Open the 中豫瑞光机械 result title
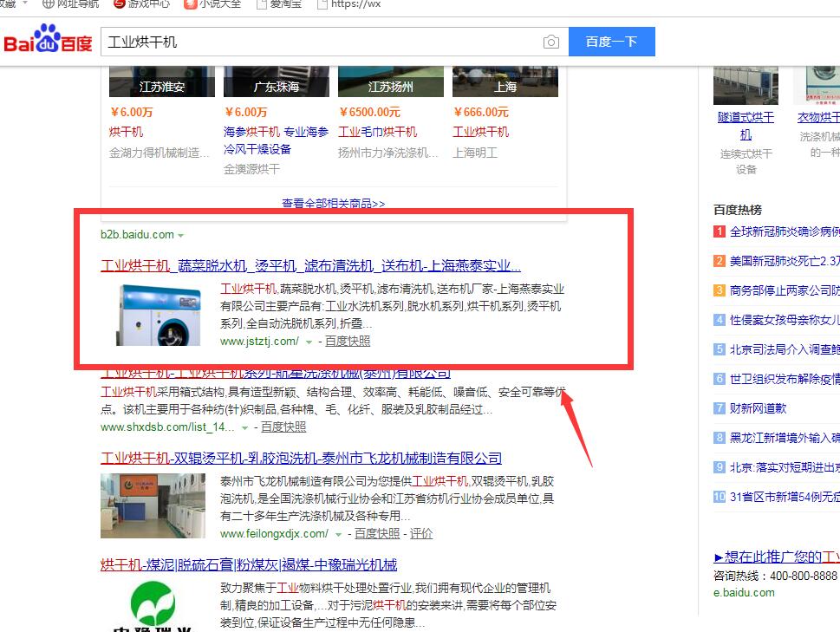This screenshot has width=840, height=632. 249,564
